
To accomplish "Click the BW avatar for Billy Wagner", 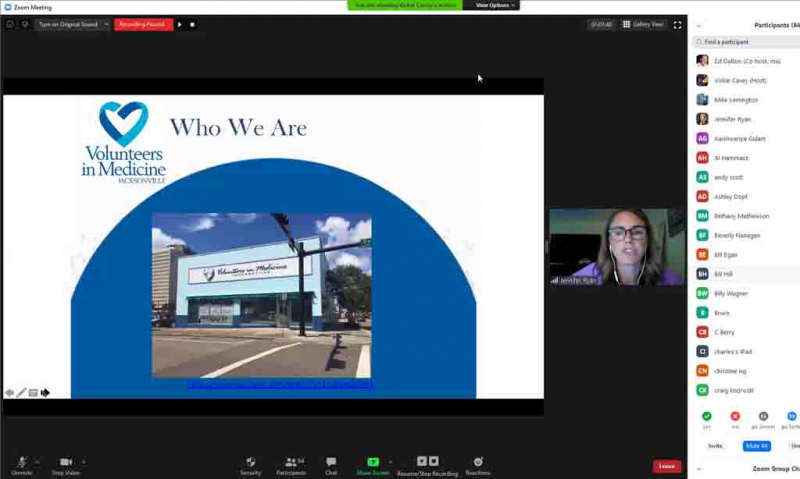I will coord(702,293).
